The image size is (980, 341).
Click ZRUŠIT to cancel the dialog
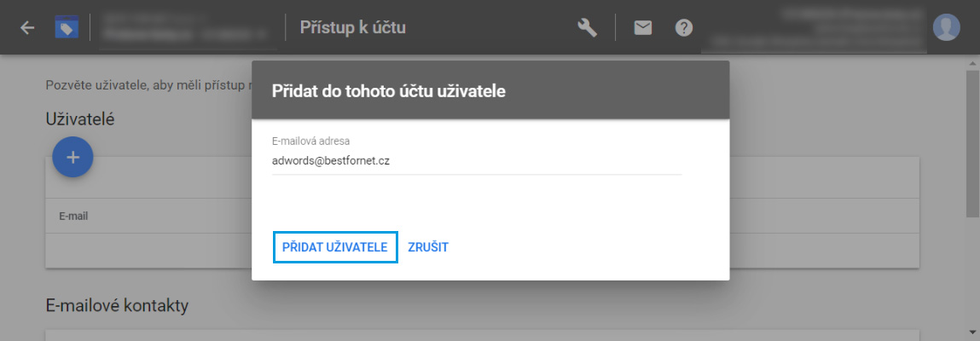(428, 247)
